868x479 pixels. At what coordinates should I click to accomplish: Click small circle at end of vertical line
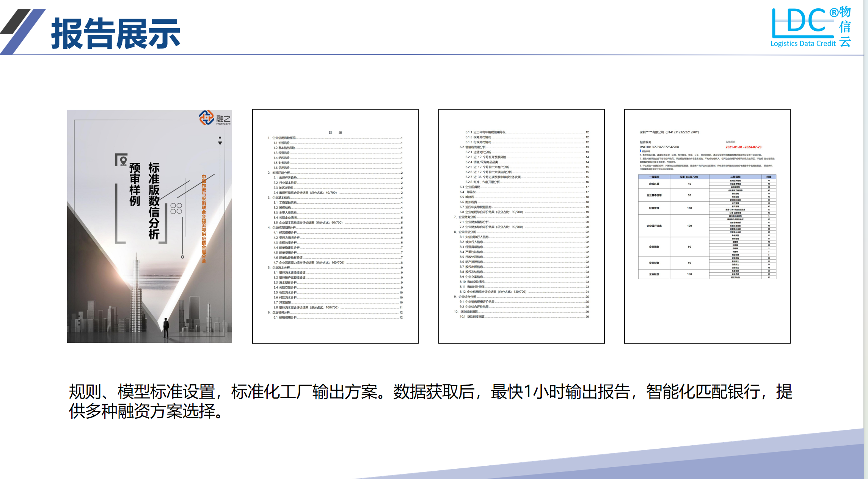[x=182, y=257]
